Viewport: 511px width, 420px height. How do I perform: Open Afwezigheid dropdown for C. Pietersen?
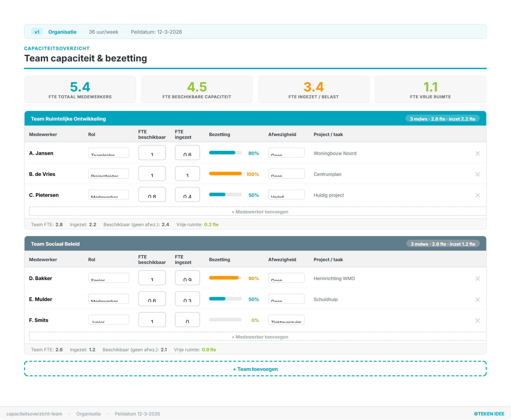tap(286, 195)
